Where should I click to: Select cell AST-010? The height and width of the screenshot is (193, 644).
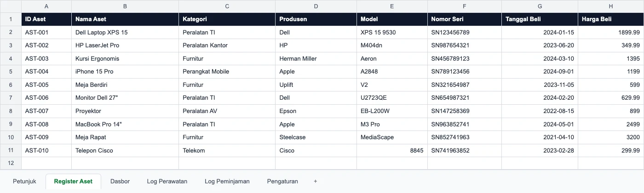46,150
